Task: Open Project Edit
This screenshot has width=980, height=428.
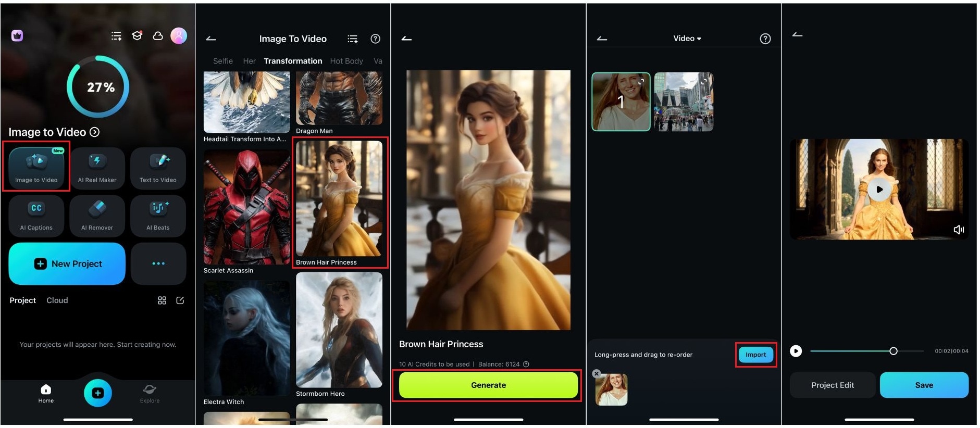Action: 833,385
